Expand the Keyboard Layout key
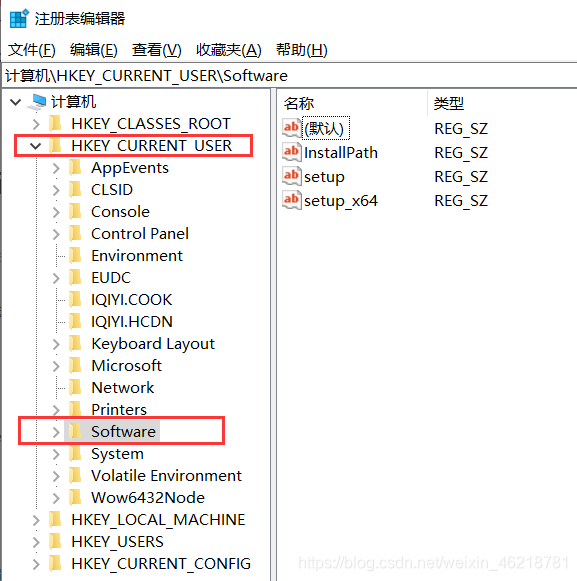 point(56,344)
